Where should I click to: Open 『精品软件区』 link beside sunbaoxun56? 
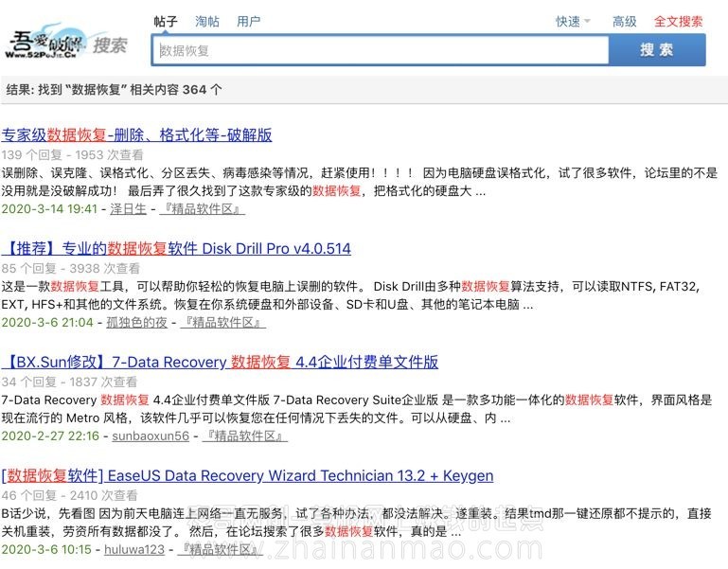245,436
